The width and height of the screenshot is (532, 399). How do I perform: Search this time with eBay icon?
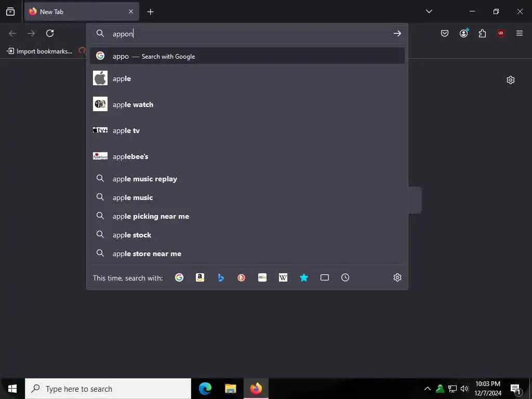click(x=262, y=277)
